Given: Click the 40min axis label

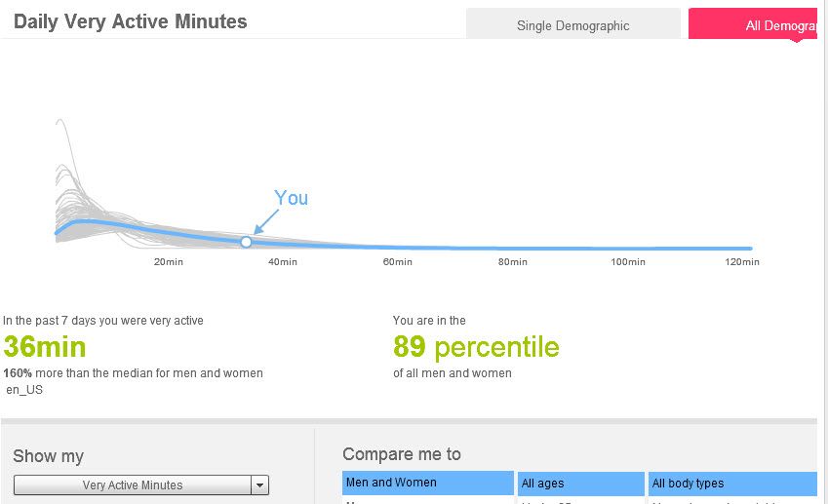Looking at the screenshot, I should tap(283, 262).
